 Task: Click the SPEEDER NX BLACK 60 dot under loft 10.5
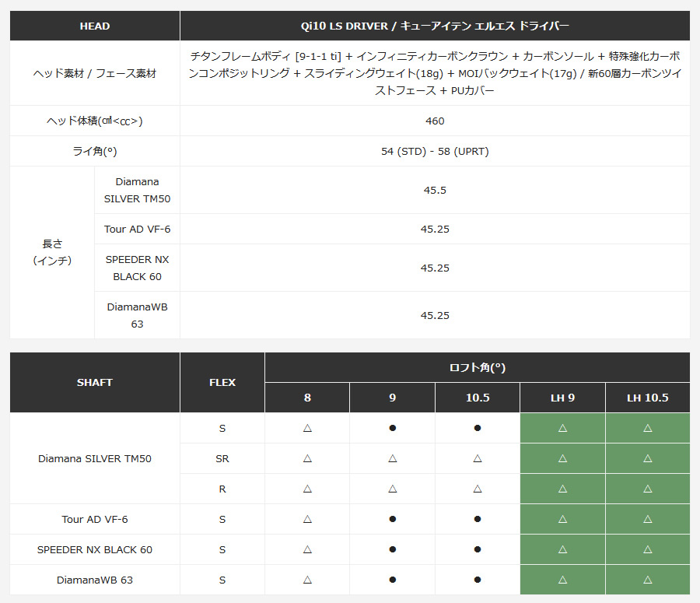(478, 550)
